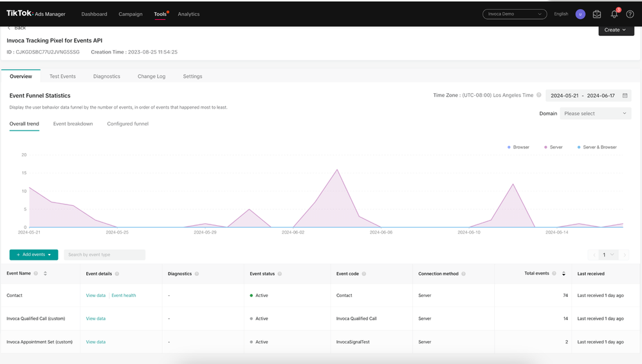Switch to the Test Events tab
This screenshot has width=642, height=364.
(x=62, y=76)
